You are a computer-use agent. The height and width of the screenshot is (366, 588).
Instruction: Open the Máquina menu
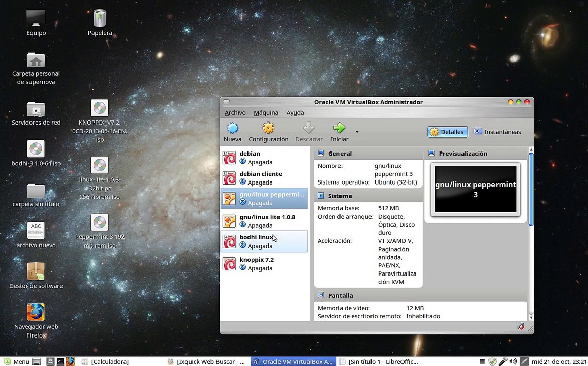[266, 112]
